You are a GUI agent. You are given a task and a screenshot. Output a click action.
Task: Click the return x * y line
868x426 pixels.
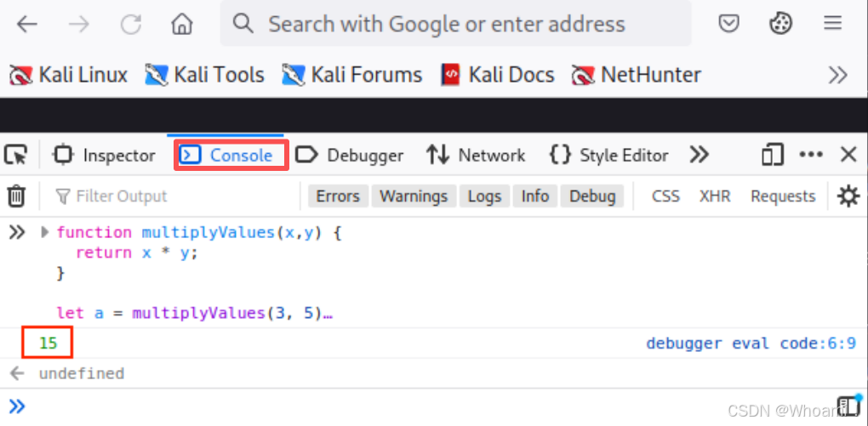[x=137, y=253]
